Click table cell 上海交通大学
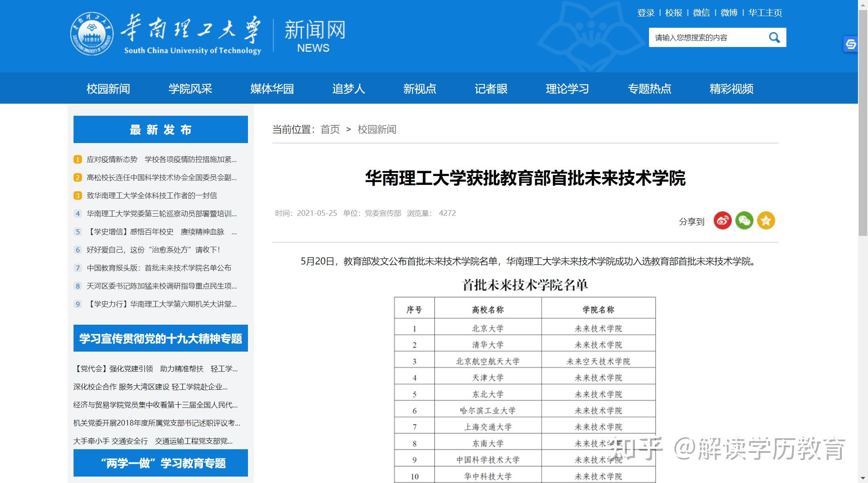This screenshot has width=868, height=483. pos(488,427)
